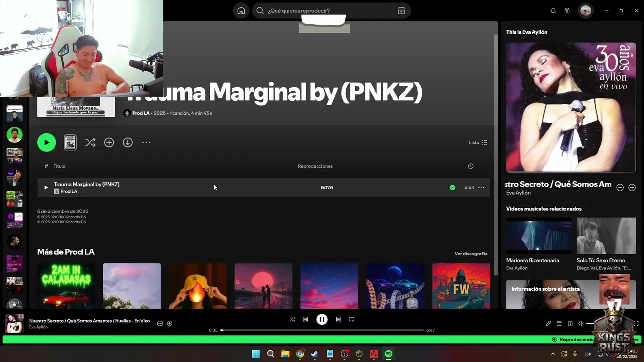The image size is (644, 362).
Task: Click Nuestro Secreto song title in player bar
Action: [90, 321]
